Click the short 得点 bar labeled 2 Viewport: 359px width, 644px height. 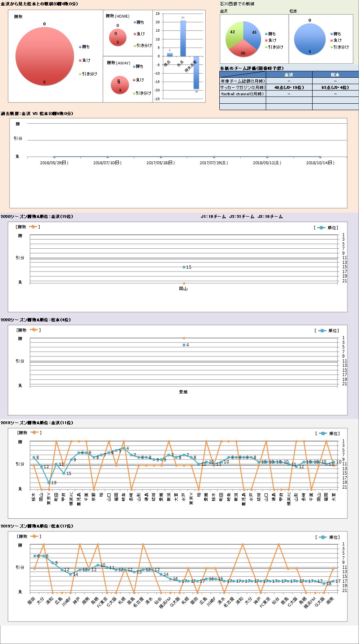coord(170,54)
